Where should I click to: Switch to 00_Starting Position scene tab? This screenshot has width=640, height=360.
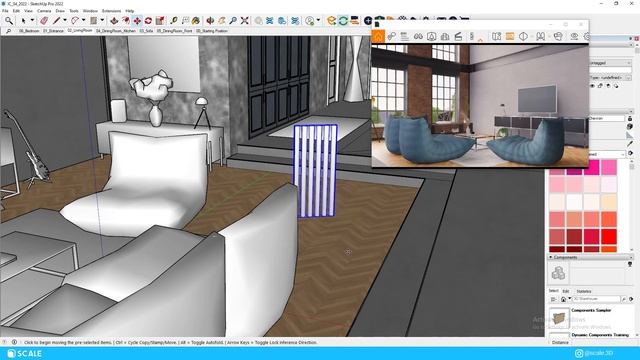pos(211,31)
